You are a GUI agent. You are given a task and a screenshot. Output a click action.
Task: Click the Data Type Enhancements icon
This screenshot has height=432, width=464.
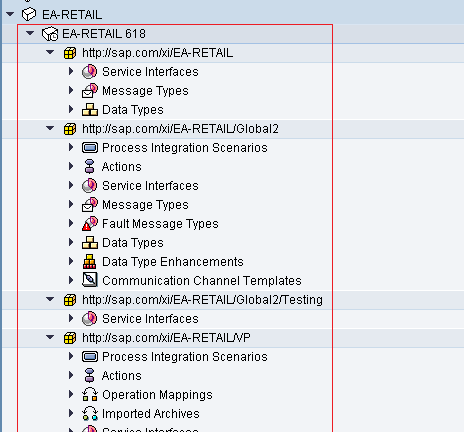[x=90, y=262]
